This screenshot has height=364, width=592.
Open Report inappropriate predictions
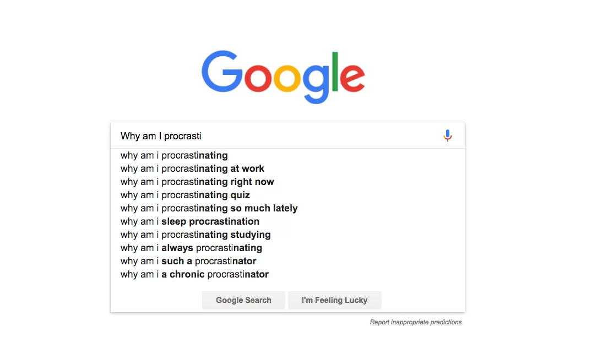coord(415,322)
